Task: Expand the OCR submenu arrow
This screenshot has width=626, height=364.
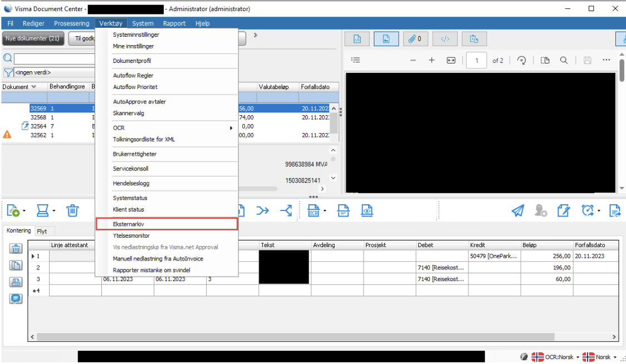Action: pos(231,127)
